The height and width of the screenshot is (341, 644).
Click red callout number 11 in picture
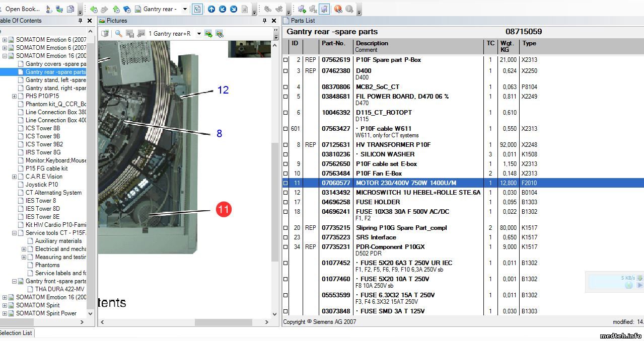[224, 209]
